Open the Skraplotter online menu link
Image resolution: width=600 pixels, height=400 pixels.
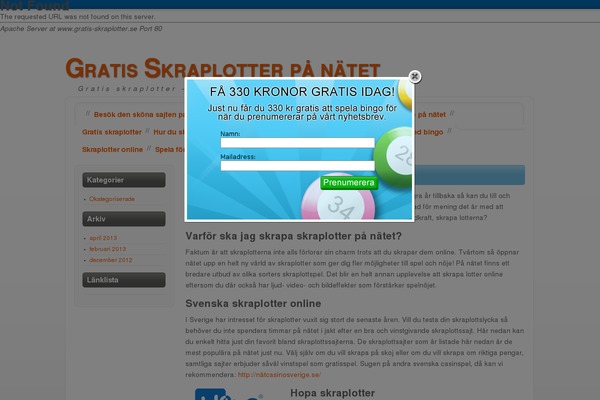click(112, 150)
